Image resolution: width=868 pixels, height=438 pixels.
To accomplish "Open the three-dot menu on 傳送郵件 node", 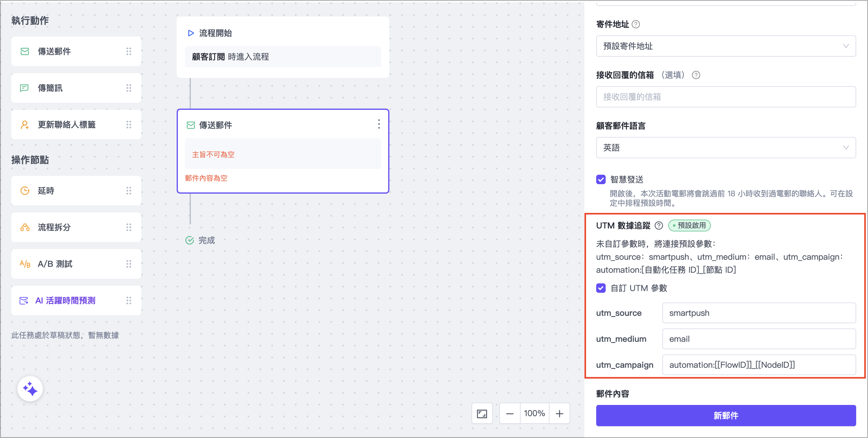I will click(379, 124).
